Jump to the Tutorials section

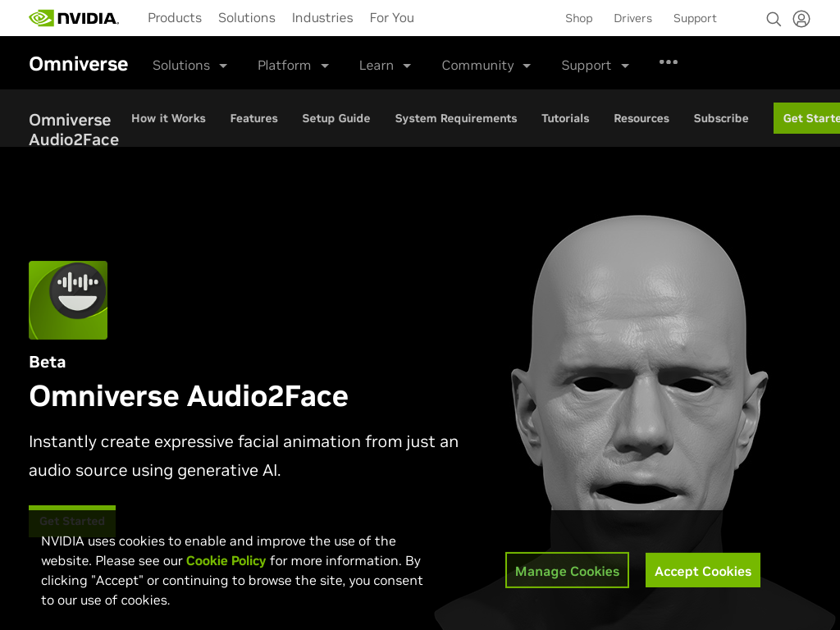click(565, 118)
